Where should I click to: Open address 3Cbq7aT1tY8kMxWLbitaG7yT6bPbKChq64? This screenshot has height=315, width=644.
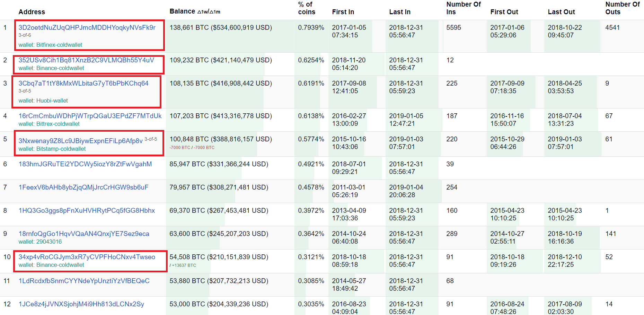[83, 83]
